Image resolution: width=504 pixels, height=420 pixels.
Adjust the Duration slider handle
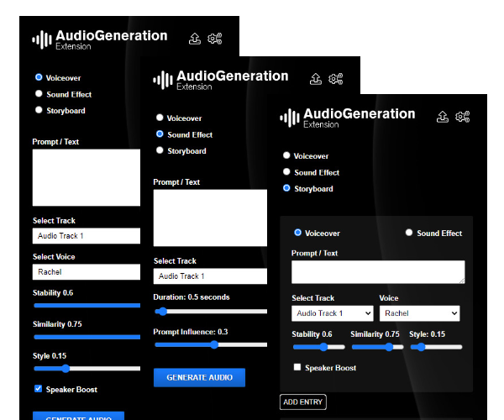coord(163,312)
